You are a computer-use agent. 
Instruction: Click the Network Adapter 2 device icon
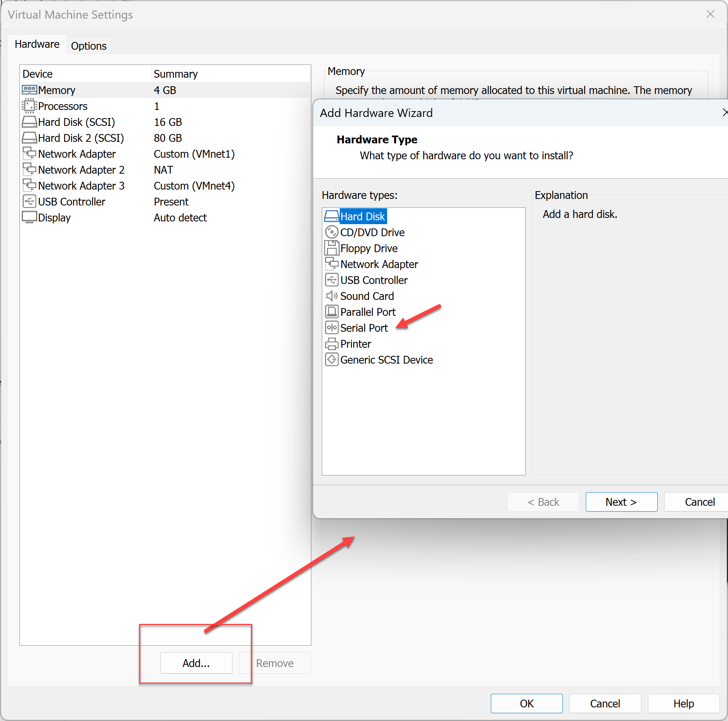(x=30, y=170)
